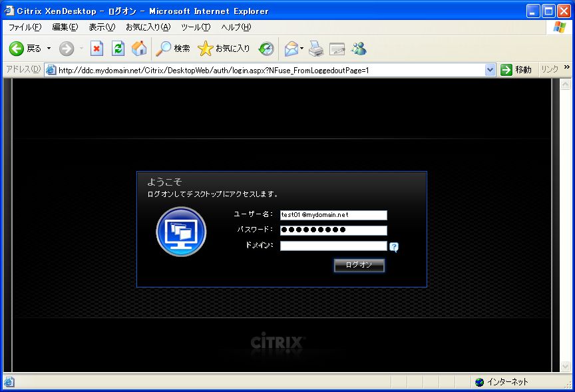Expand the links toolbar chevron
Viewport: 575px width, 392px height.
click(x=567, y=67)
